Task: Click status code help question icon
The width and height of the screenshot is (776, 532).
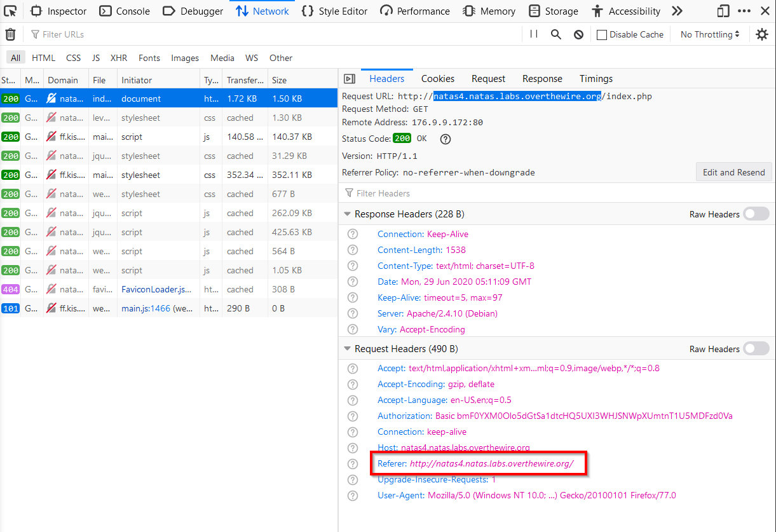Action: coord(446,139)
